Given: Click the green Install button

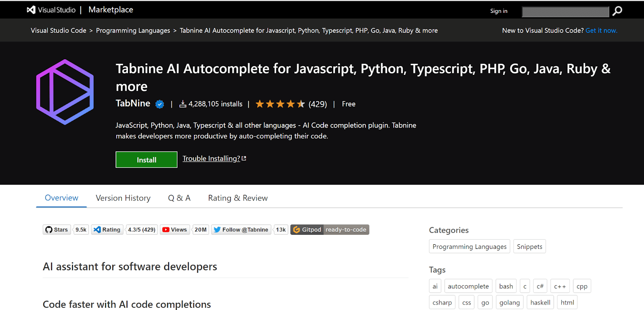Looking at the screenshot, I should tap(147, 159).
